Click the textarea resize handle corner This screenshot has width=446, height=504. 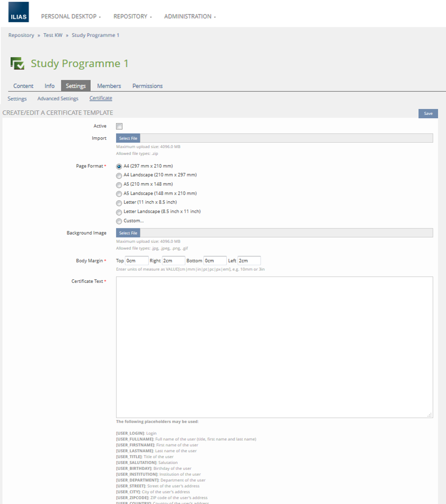(x=429, y=415)
